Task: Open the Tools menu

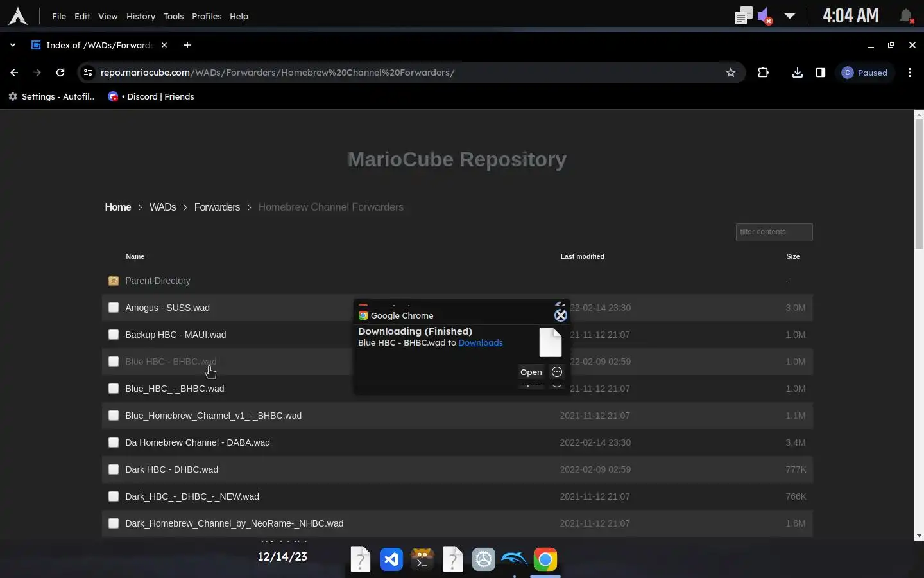Action: click(x=173, y=16)
